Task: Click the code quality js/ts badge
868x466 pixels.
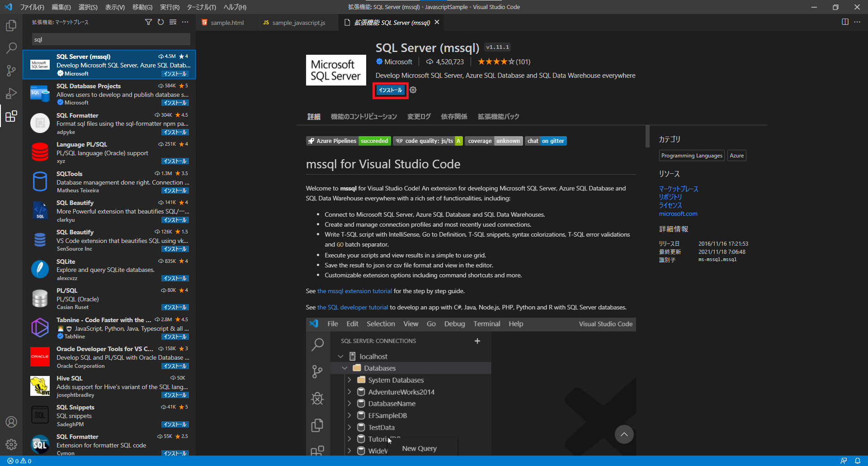Action: [428, 141]
